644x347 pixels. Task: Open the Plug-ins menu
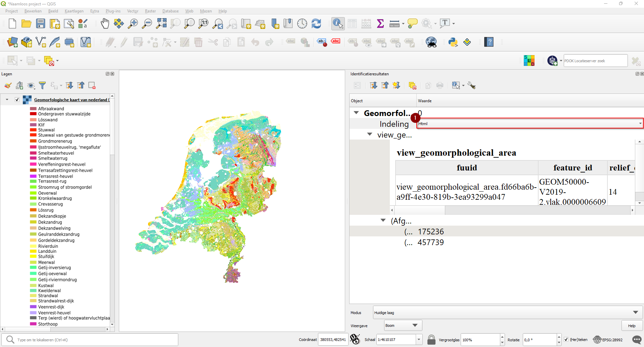coord(113,11)
